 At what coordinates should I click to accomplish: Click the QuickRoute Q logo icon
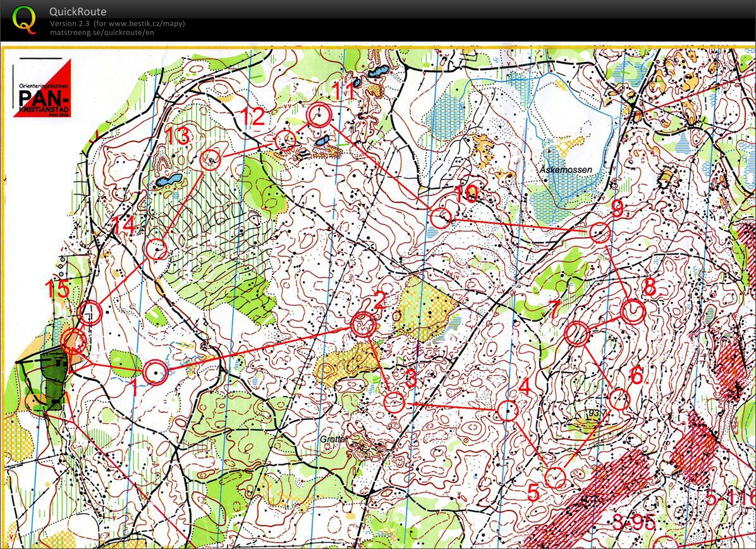pos(24,20)
